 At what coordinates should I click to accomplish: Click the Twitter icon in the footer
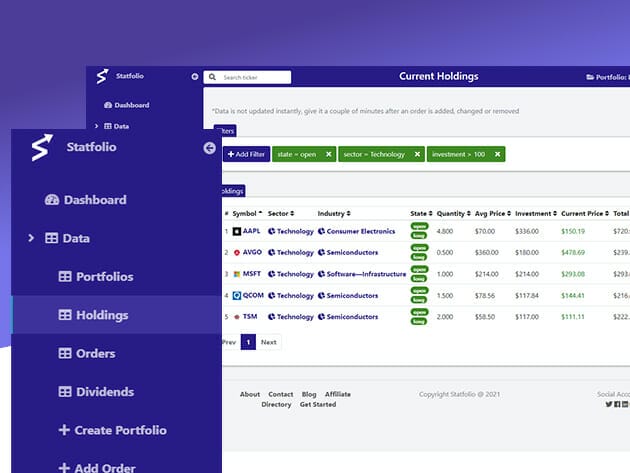(609, 404)
